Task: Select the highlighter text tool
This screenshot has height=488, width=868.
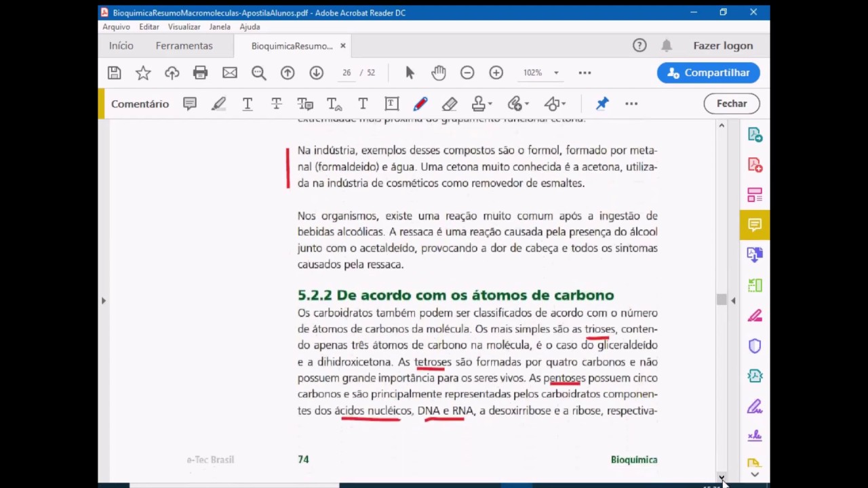Action: tap(218, 104)
